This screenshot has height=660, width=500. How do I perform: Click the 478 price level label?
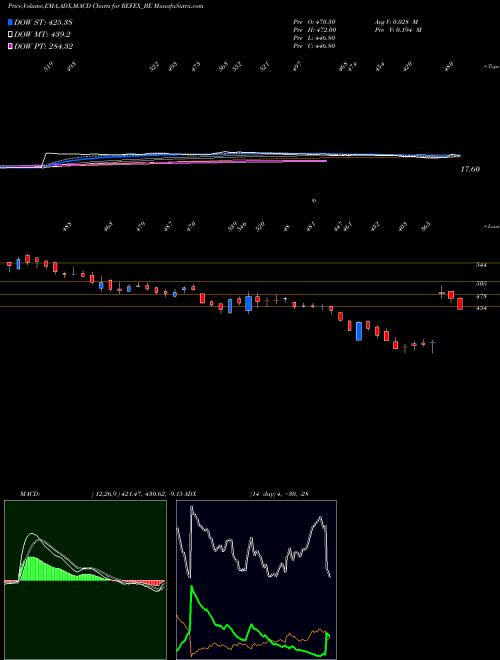[481, 297]
